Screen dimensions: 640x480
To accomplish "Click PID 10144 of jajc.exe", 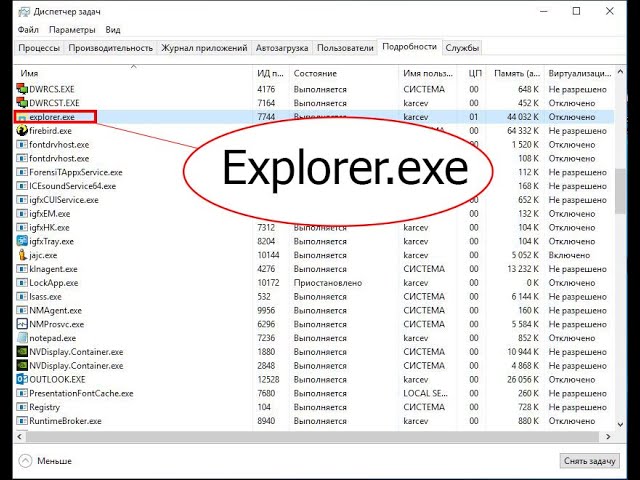I will click(268, 255).
